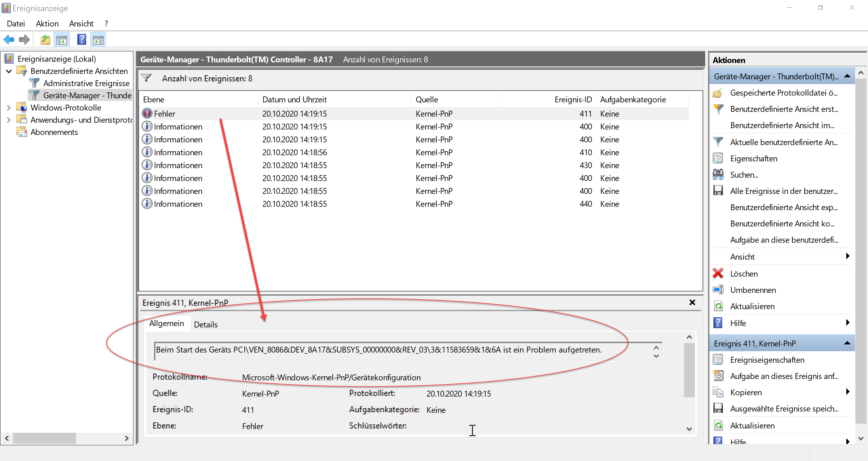Sort by the Quelle column header

point(458,99)
